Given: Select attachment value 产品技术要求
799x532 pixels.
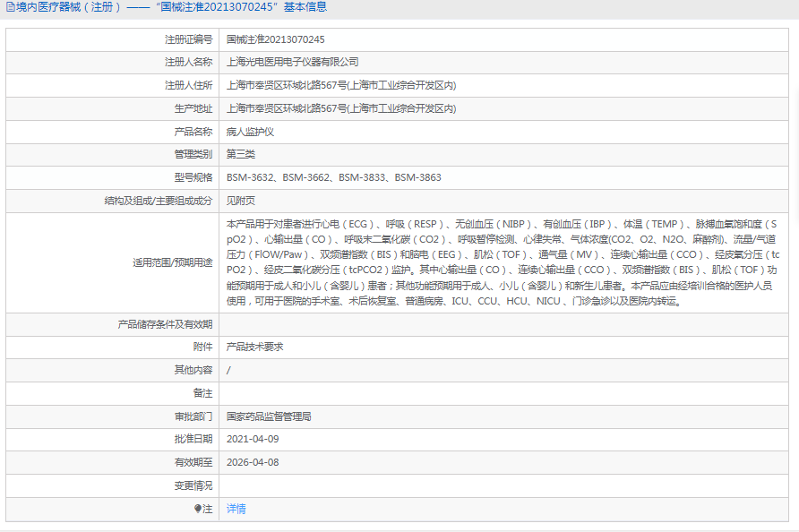Looking at the screenshot, I should coord(254,347).
